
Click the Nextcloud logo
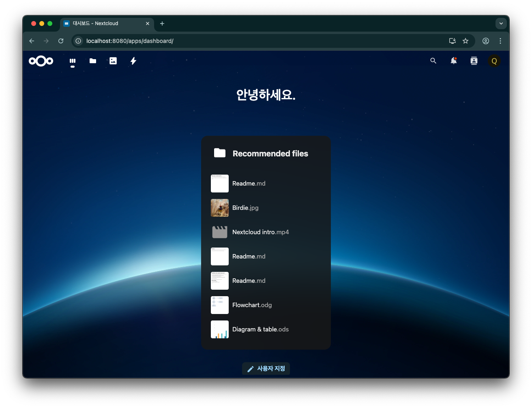pos(41,61)
